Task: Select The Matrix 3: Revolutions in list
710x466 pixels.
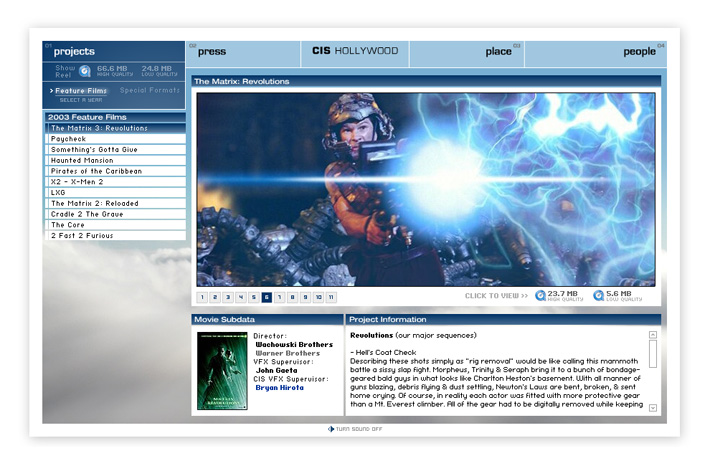Action: [x=115, y=128]
